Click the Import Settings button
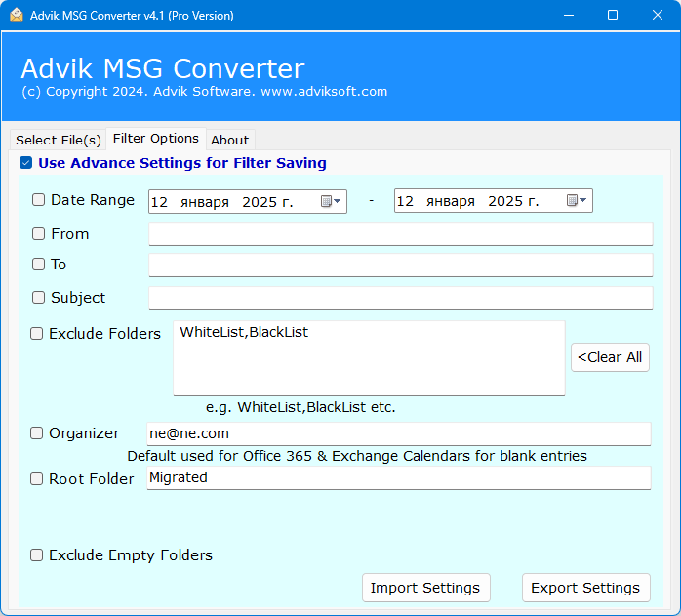This screenshot has height=616, width=681. coord(425,588)
